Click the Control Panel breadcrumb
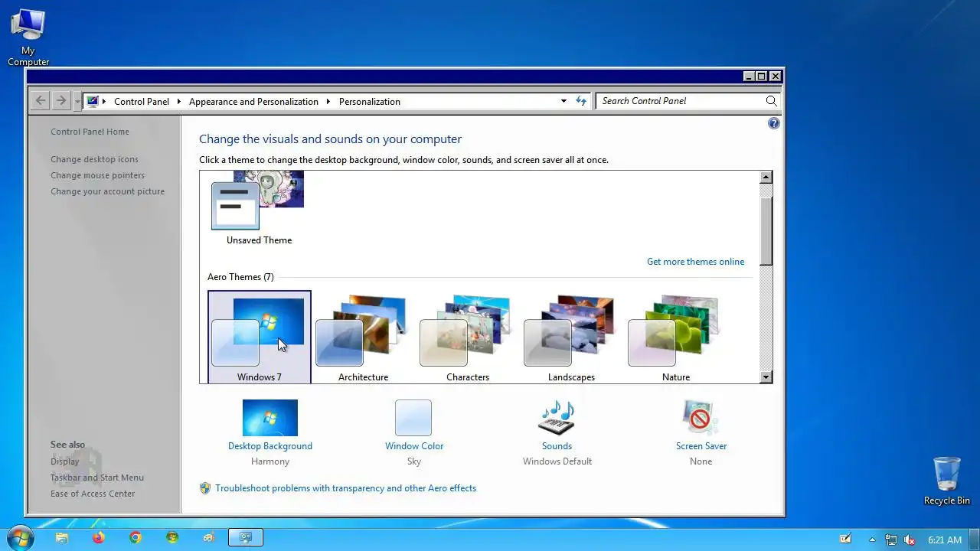The image size is (980, 551). (x=142, y=101)
